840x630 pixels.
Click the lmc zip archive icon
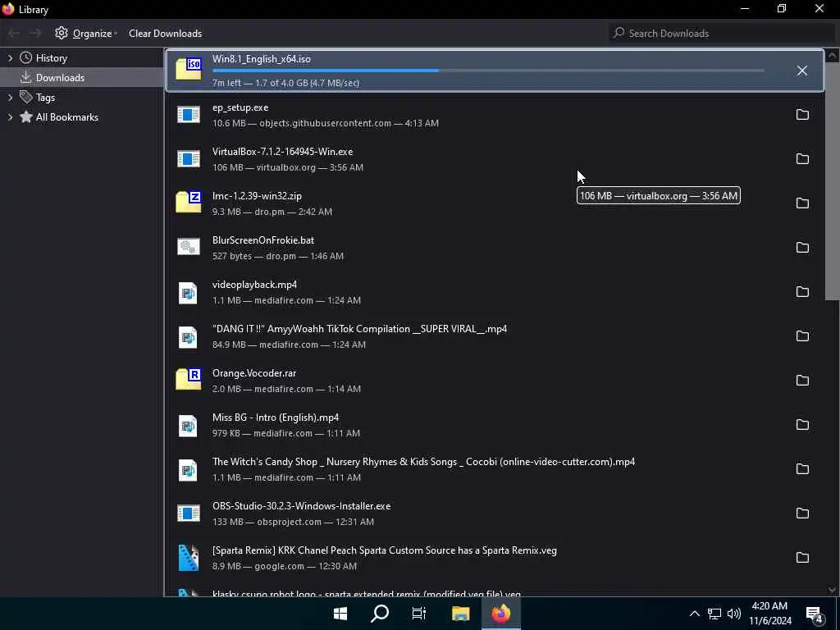pos(189,203)
